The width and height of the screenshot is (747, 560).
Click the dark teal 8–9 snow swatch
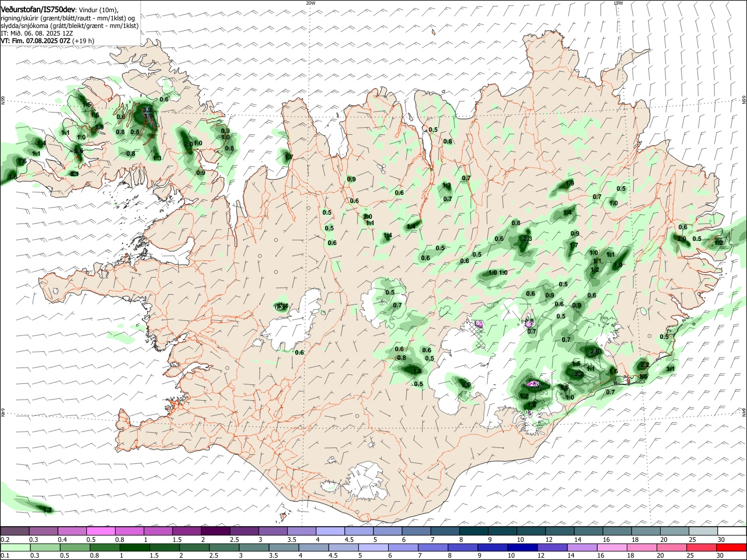click(x=474, y=531)
